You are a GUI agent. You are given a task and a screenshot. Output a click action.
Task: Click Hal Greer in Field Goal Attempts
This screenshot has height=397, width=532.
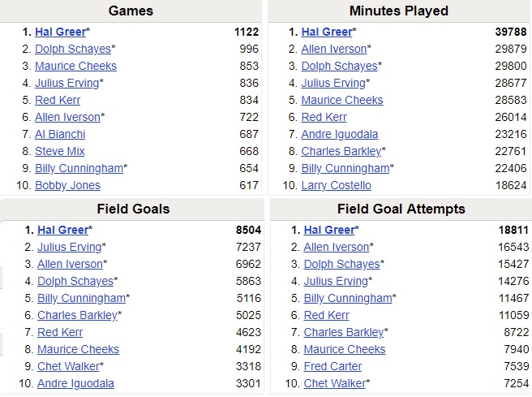pos(328,230)
